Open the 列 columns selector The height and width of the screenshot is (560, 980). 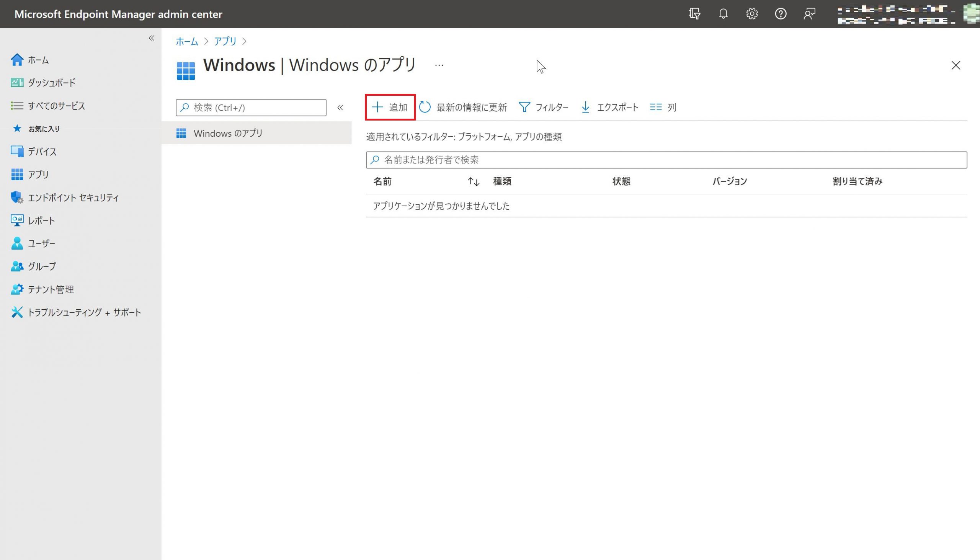pos(663,107)
